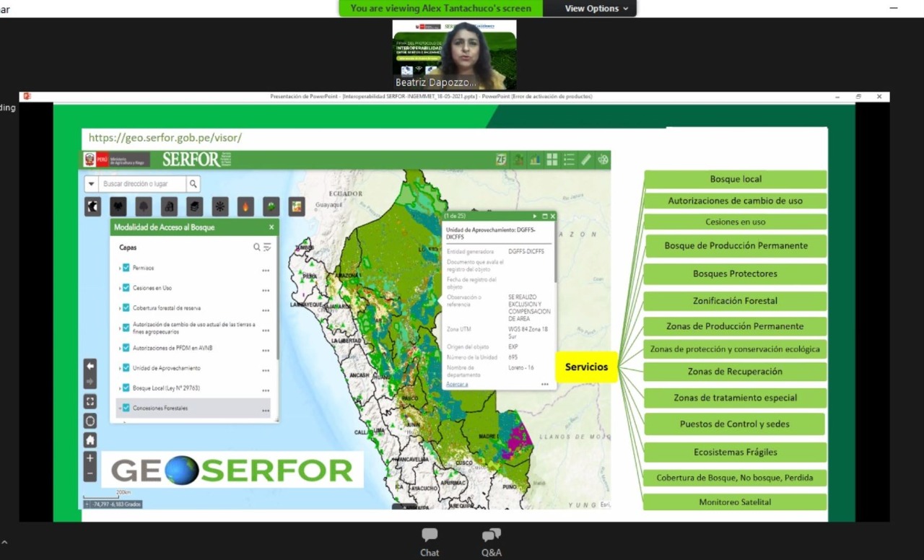Click the search magnifier beside address box
Screen dimensions: 924x560
pos(193,184)
